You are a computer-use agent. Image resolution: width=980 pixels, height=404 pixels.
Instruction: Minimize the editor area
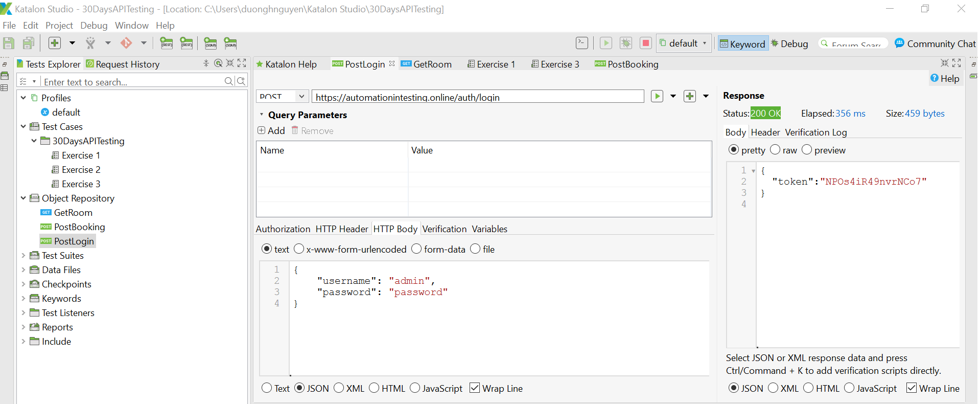click(x=945, y=63)
